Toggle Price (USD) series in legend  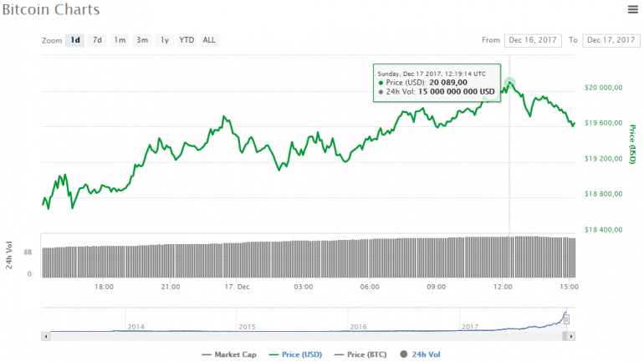(296, 354)
